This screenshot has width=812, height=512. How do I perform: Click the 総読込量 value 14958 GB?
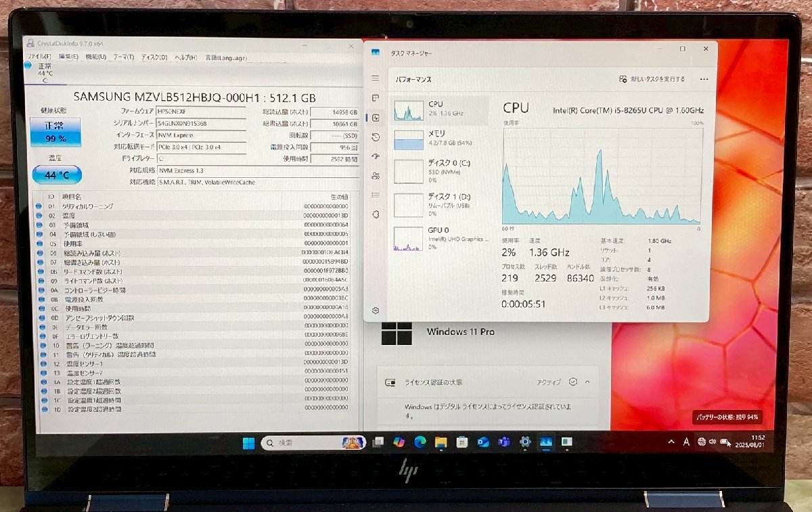pyautogui.click(x=334, y=112)
